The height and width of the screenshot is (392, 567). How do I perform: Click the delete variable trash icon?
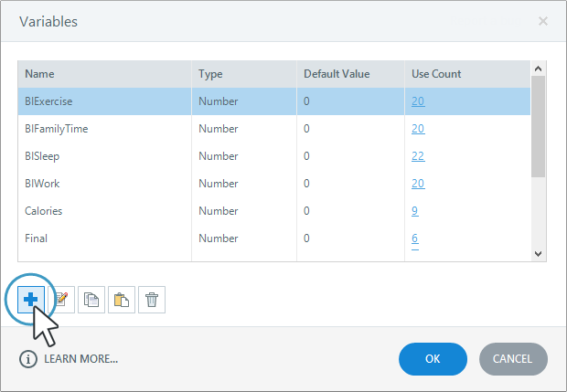[152, 299]
